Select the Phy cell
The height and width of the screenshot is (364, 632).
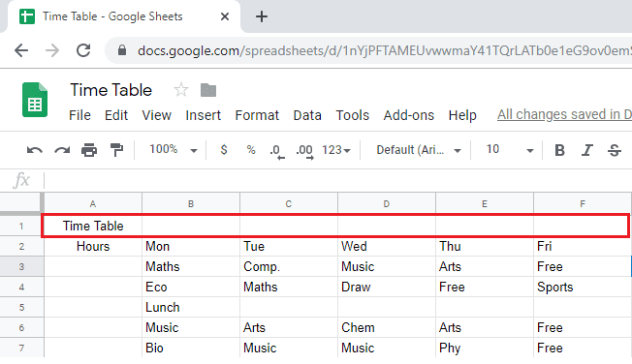pyautogui.click(x=485, y=348)
